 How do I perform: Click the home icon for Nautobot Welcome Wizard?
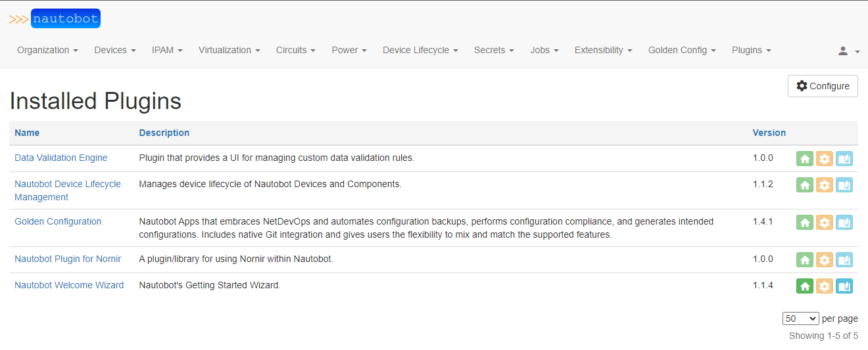tap(804, 286)
